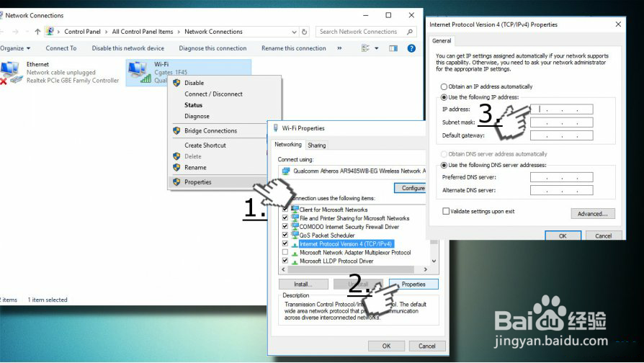Screen dimensions: 644x363
Task: Select the Ethernet adapter icon
Action: click(x=10, y=73)
